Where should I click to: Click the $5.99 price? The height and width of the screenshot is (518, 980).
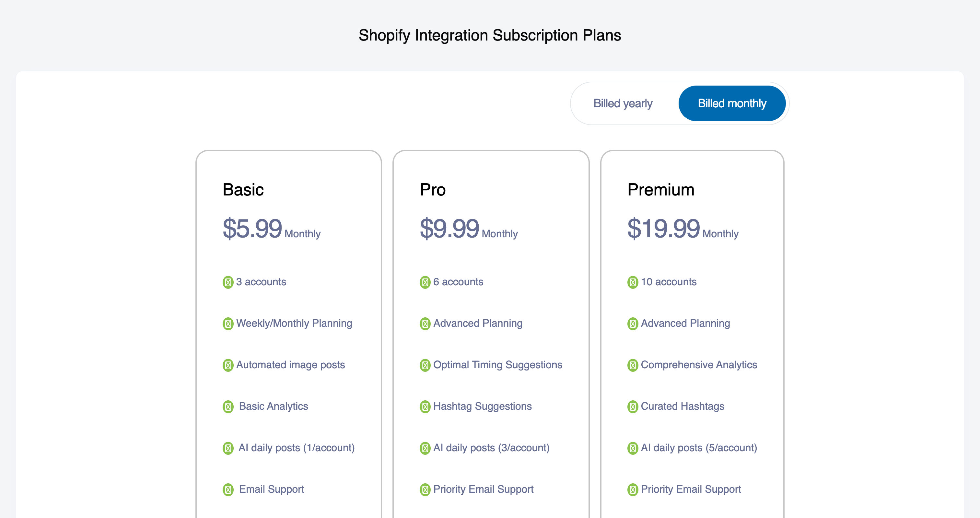click(x=252, y=229)
